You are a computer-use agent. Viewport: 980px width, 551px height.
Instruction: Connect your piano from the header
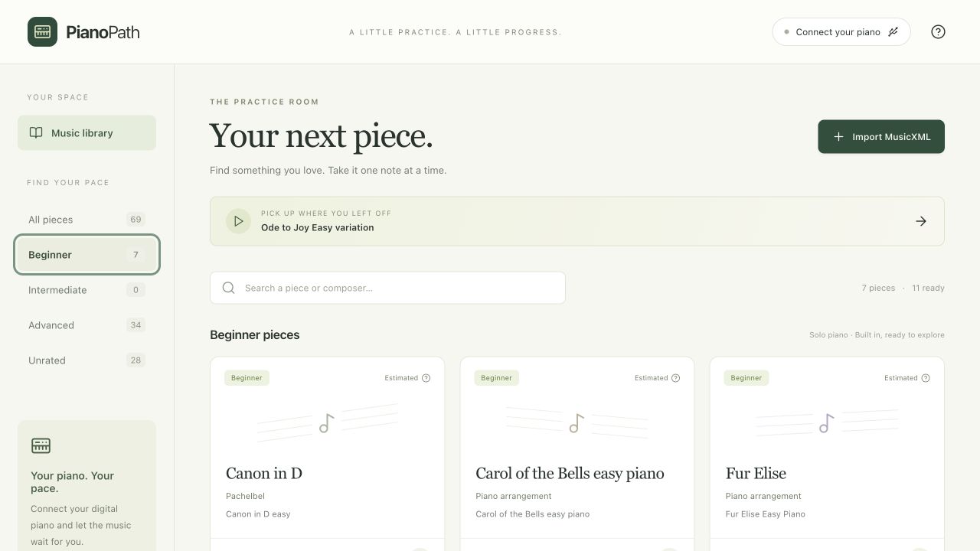pyautogui.click(x=841, y=32)
